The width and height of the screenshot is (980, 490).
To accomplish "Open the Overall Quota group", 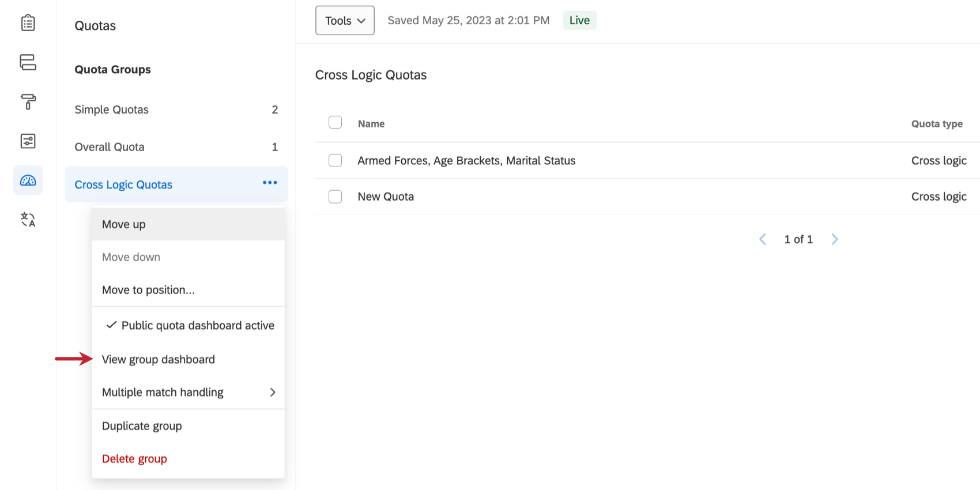I will click(110, 147).
